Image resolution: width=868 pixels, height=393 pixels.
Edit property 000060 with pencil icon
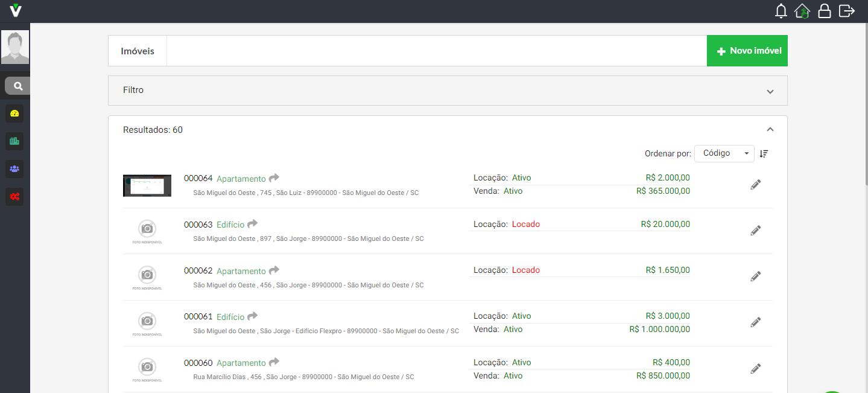[x=755, y=368]
